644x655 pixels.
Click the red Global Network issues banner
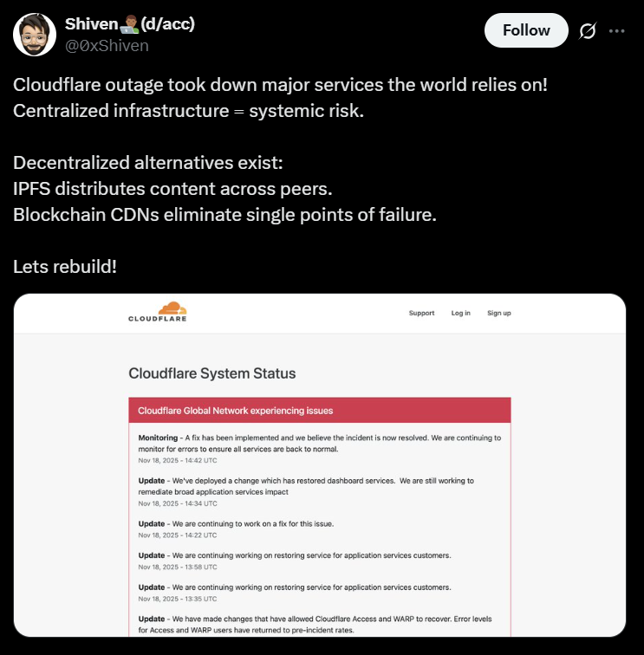pos(319,410)
